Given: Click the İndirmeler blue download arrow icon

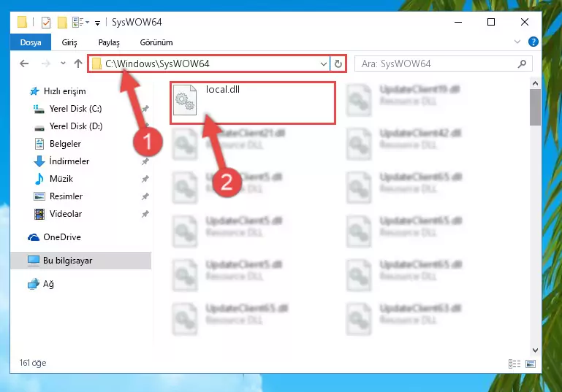Looking at the screenshot, I should pyautogui.click(x=39, y=161).
